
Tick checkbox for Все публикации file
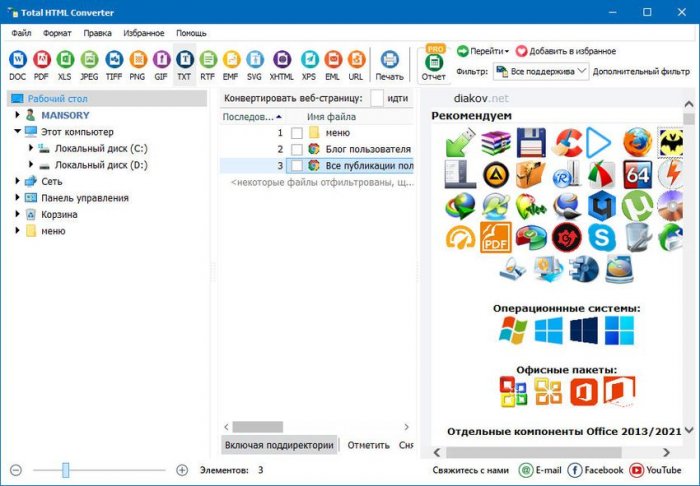(296, 166)
